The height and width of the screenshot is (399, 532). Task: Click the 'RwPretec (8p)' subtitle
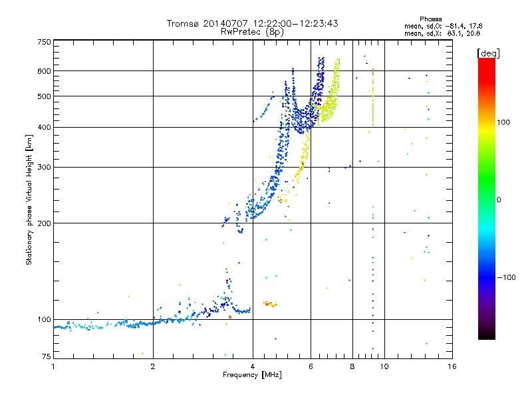point(252,32)
